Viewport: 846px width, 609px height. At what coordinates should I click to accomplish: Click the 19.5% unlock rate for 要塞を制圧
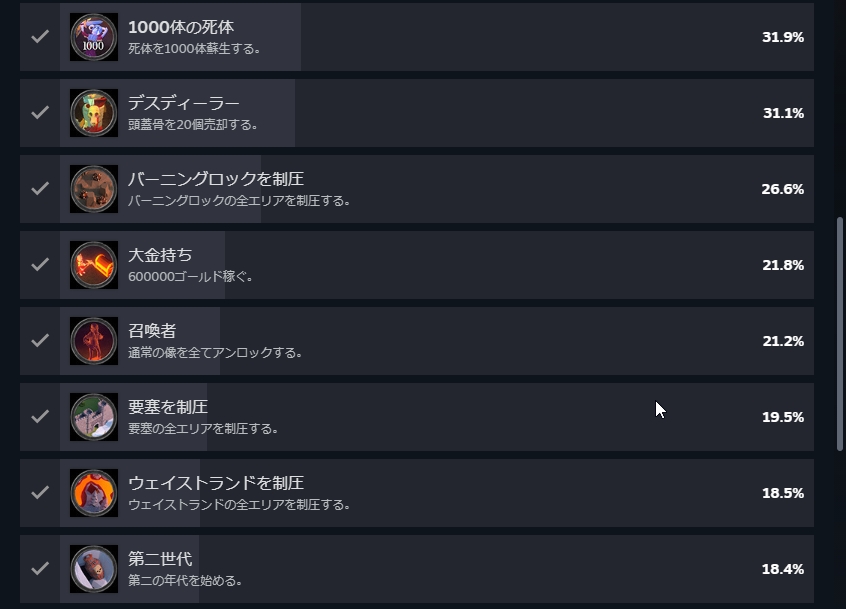(x=782, y=417)
